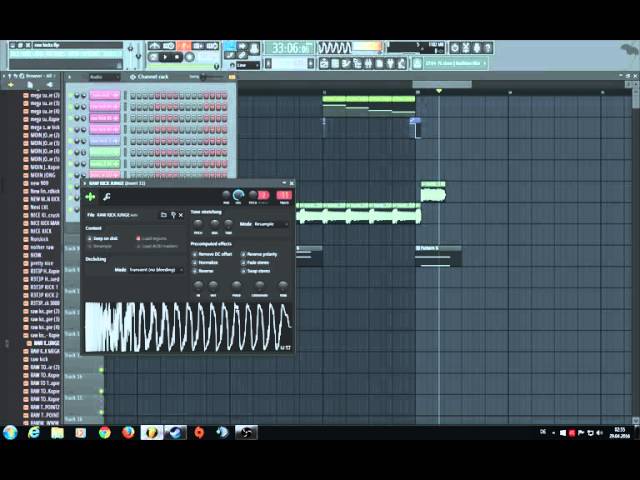Open Time stretching Mode Resample dropdown
This screenshot has width=640, height=480.
(x=271, y=224)
